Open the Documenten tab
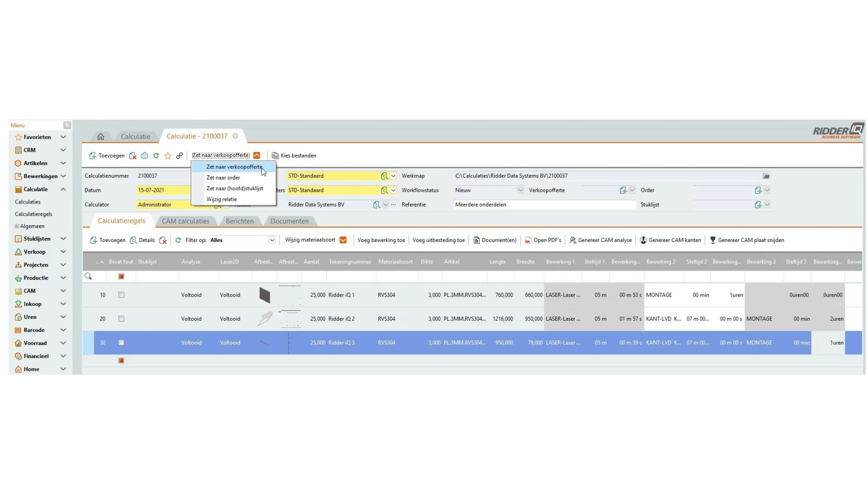This screenshot has height=488, width=868. pyautogui.click(x=289, y=221)
